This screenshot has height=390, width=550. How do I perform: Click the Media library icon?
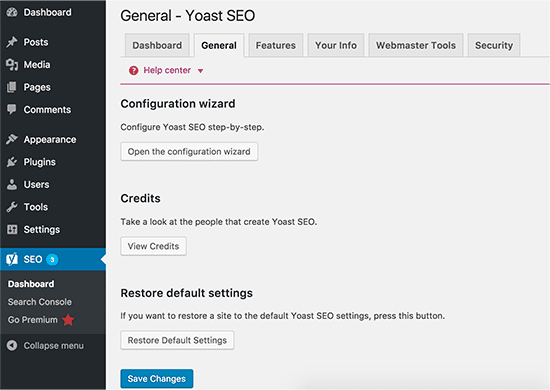12,65
